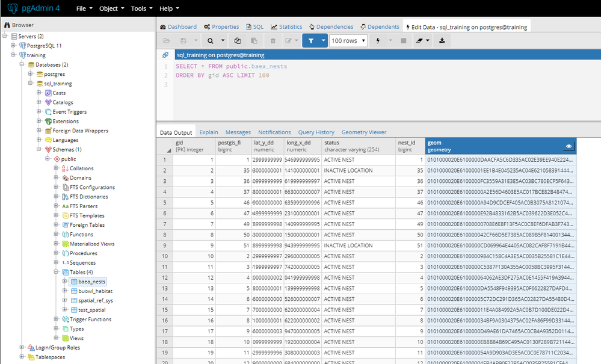The width and height of the screenshot is (601, 364).
Task: Click the Filter funnel button in toolbar
Action: click(x=310, y=41)
